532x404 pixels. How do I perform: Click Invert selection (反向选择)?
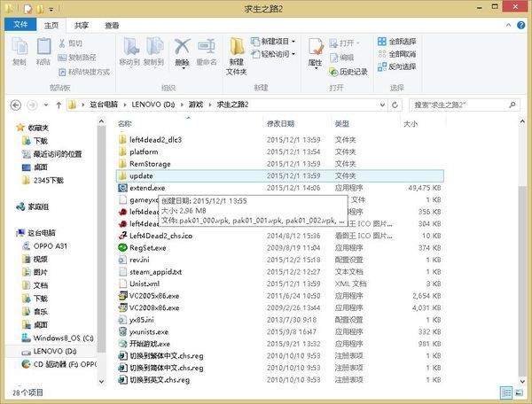[397, 66]
